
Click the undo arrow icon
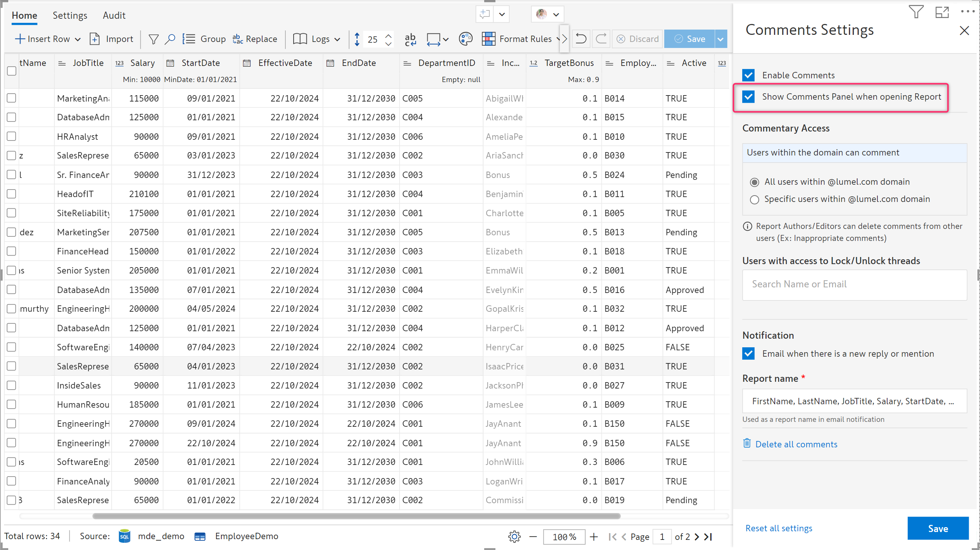(x=580, y=39)
